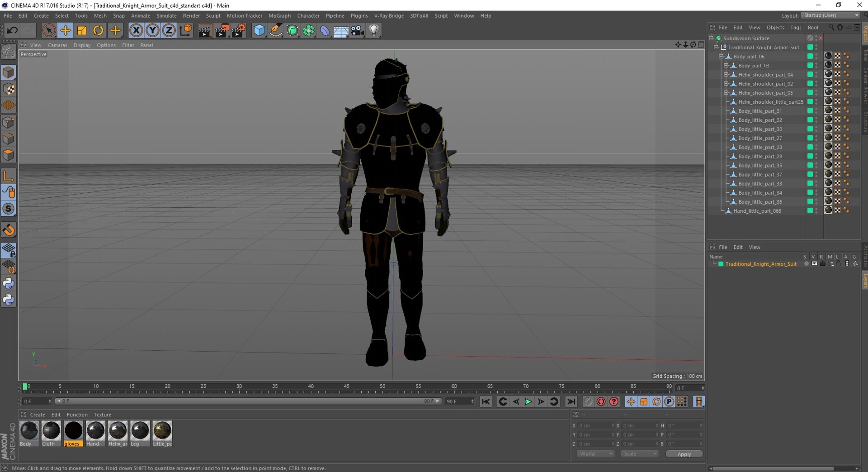
Task: Activate the Rotate tool
Action: click(x=98, y=30)
